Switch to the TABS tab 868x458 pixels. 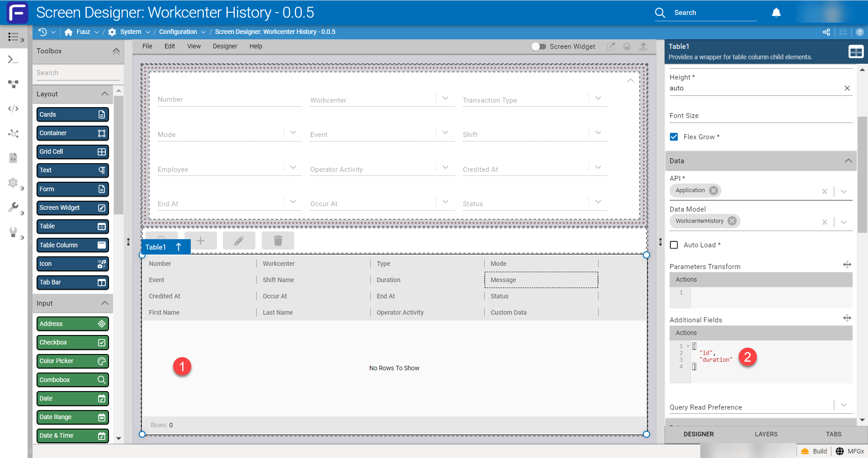[x=834, y=434]
